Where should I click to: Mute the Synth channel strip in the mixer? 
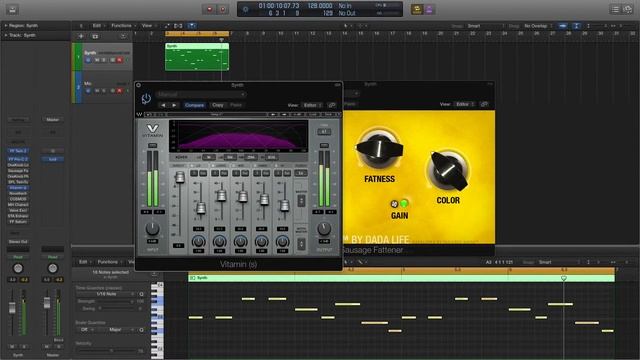point(12,347)
